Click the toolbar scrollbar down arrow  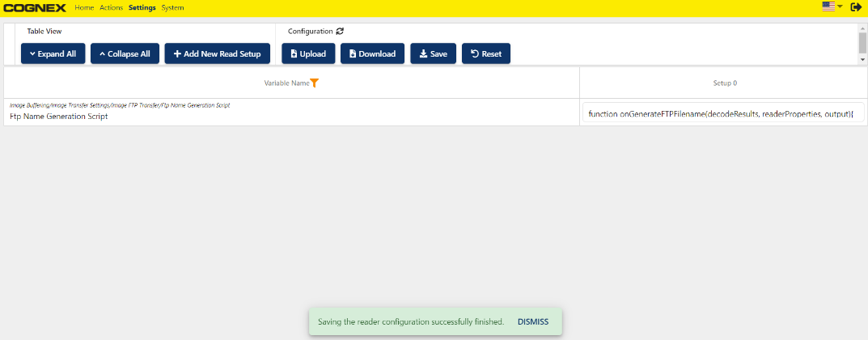[862, 59]
